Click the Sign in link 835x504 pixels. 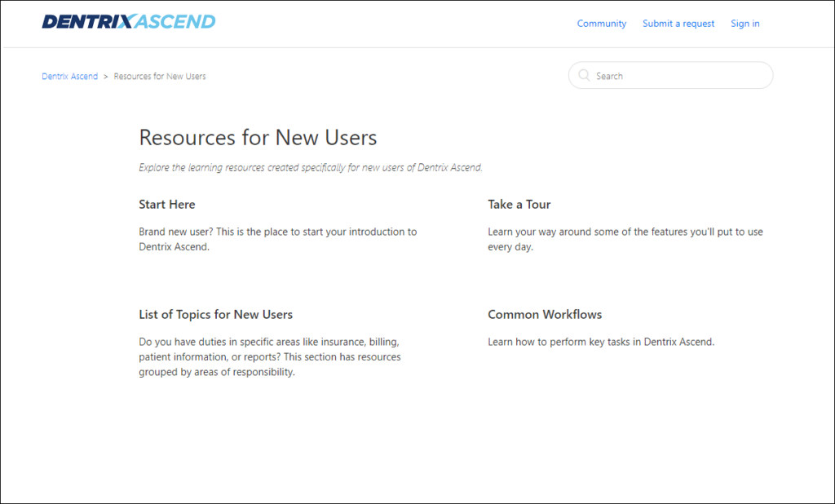coord(745,24)
